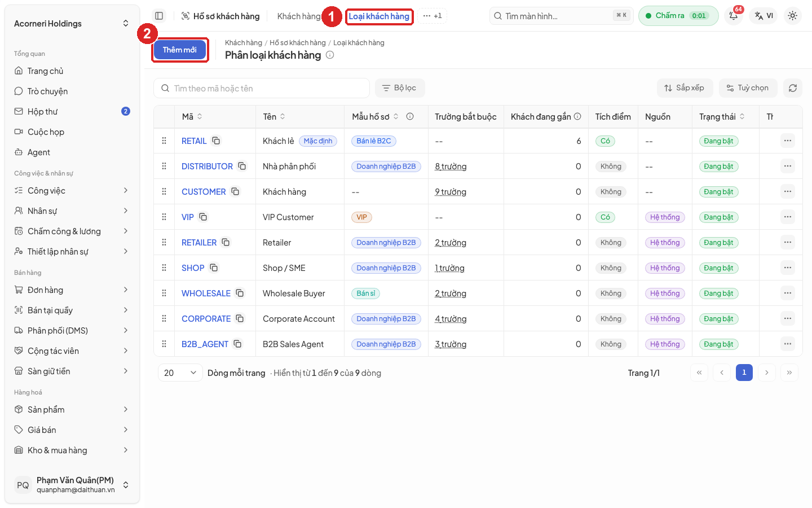
Task: Copy the DISTRIBUTOR code
Action: [x=242, y=166]
